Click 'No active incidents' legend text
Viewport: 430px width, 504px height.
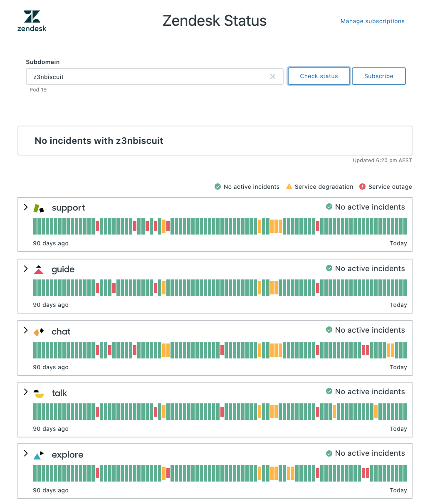[x=252, y=187]
